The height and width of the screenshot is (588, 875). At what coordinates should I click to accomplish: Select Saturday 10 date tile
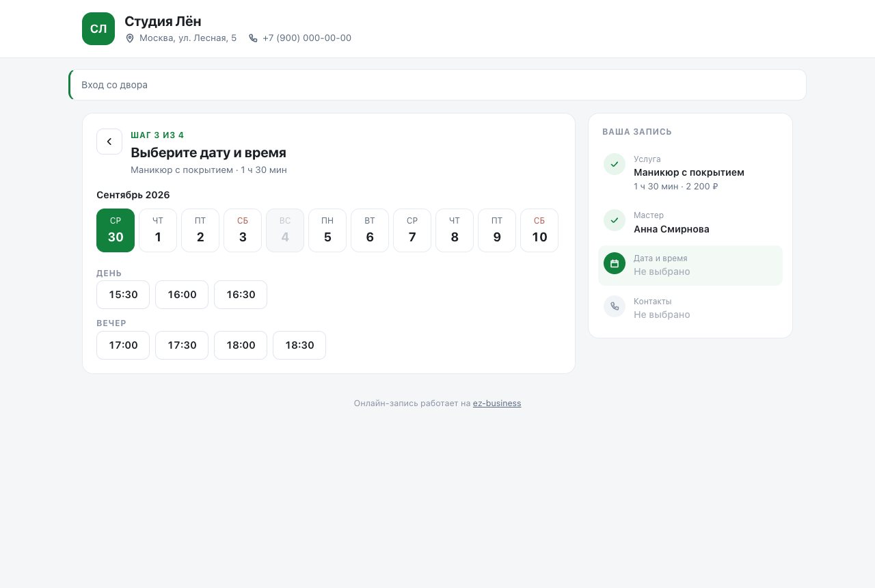pos(539,230)
